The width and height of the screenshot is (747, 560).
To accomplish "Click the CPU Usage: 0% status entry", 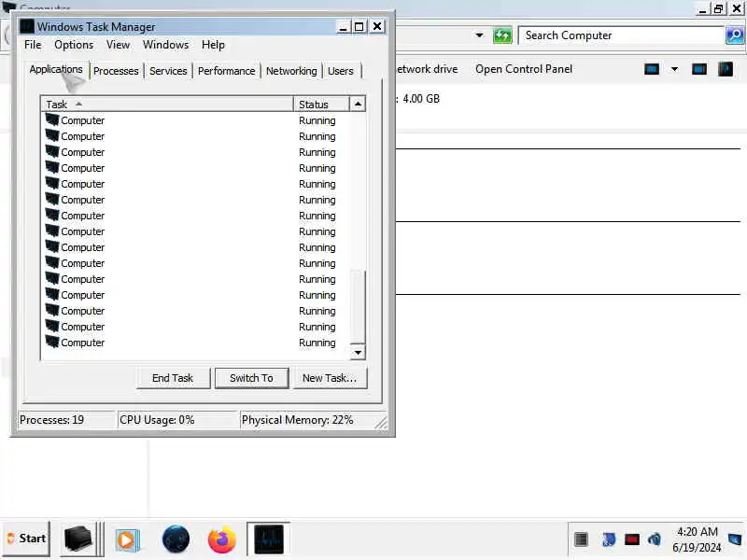I will (177, 420).
